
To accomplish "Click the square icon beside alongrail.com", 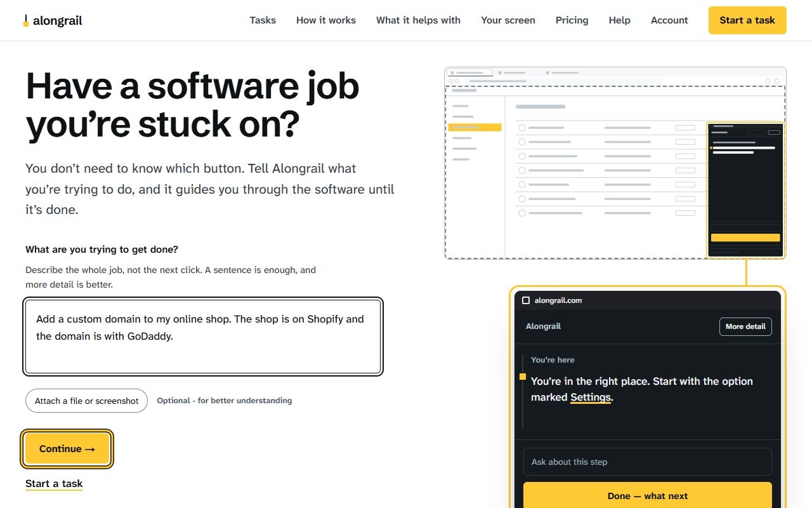I will (x=526, y=300).
